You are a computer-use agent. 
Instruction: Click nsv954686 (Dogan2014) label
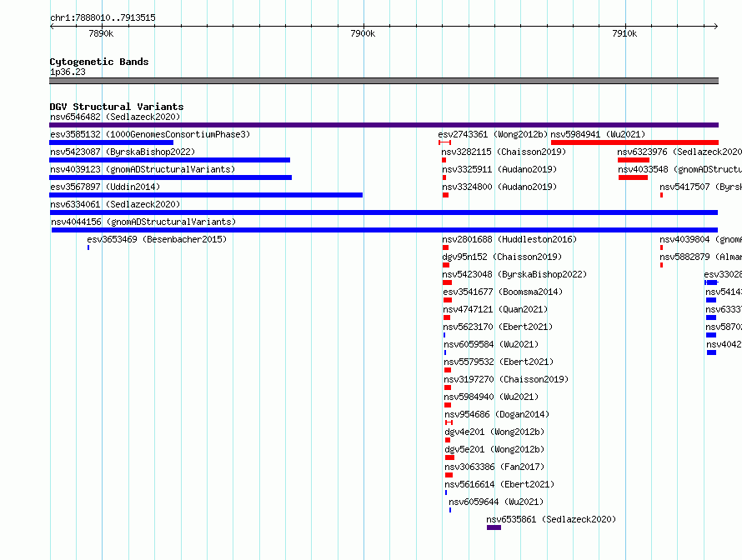coord(496,414)
